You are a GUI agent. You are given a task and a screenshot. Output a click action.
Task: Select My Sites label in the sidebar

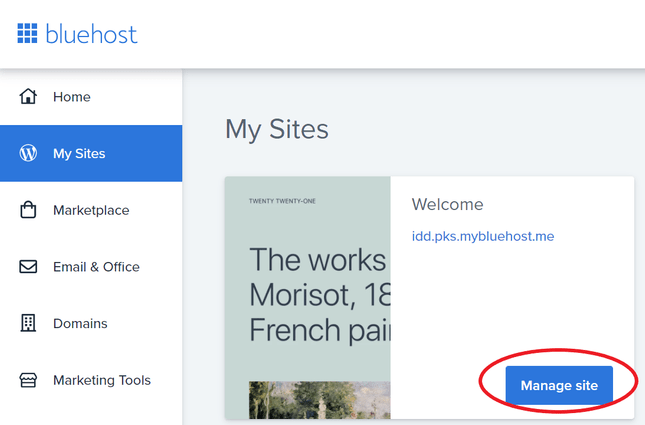(79, 154)
